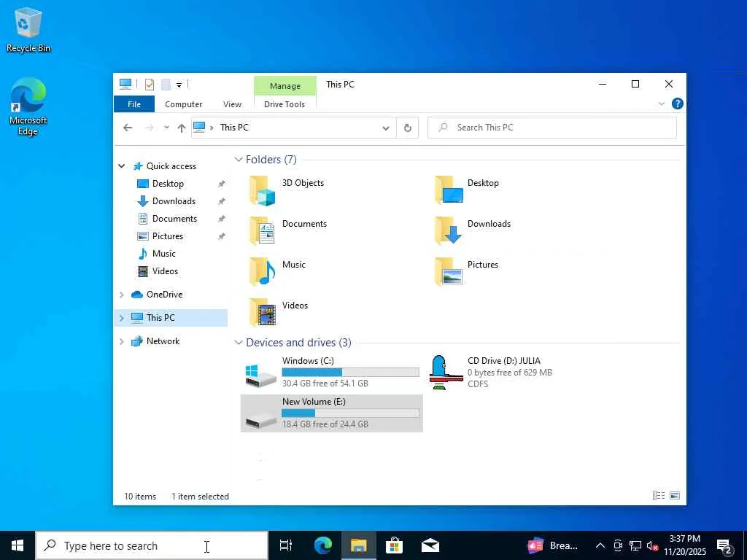Open the View ribbon tab
The height and width of the screenshot is (560, 747).
232,104
